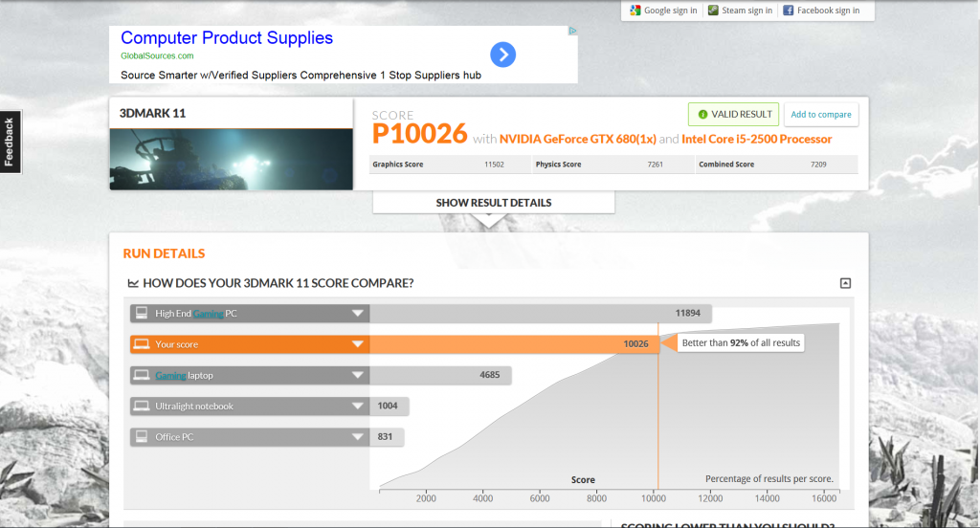Click the Add to compare button

(821, 115)
